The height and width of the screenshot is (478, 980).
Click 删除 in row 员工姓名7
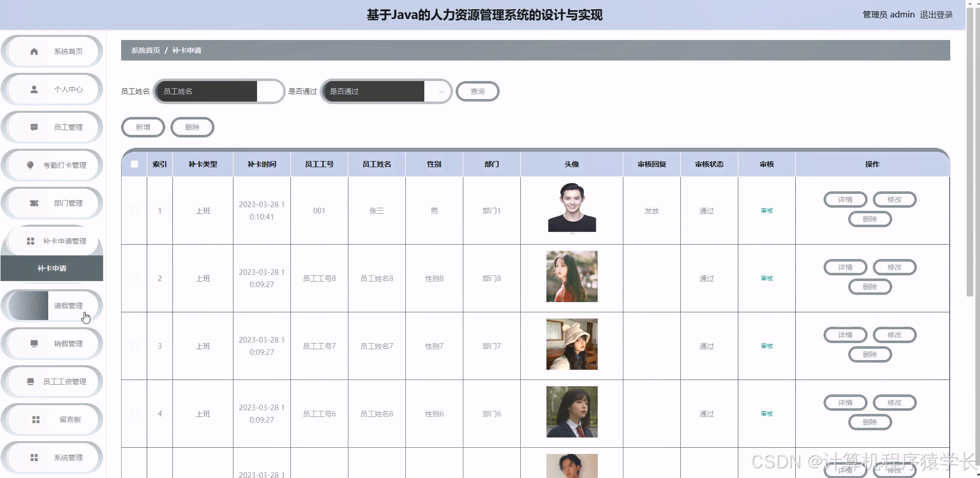pyautogui.click(x=870, y=354)
